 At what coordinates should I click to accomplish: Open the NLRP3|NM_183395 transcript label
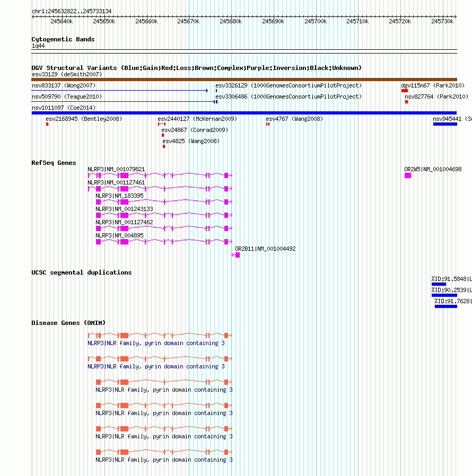119,196
